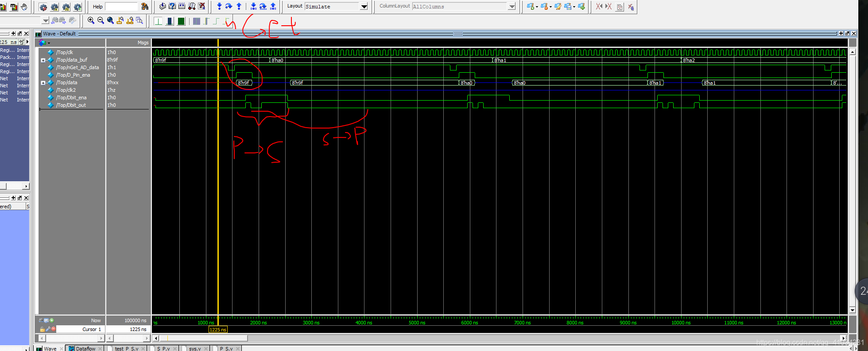The image size is (868, 351).
Task: Click the Delete Cursor red minus icon
Action: point(54,329)
